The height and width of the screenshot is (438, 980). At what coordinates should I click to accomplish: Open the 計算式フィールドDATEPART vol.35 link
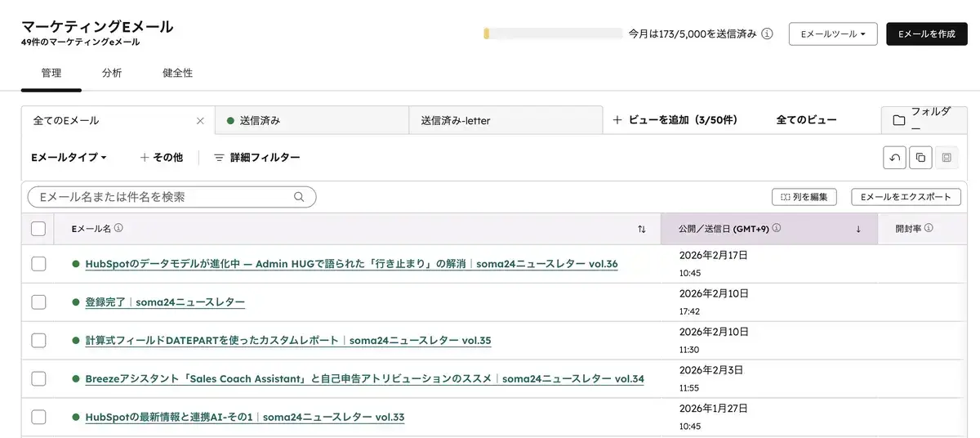[x=288, y=341]
